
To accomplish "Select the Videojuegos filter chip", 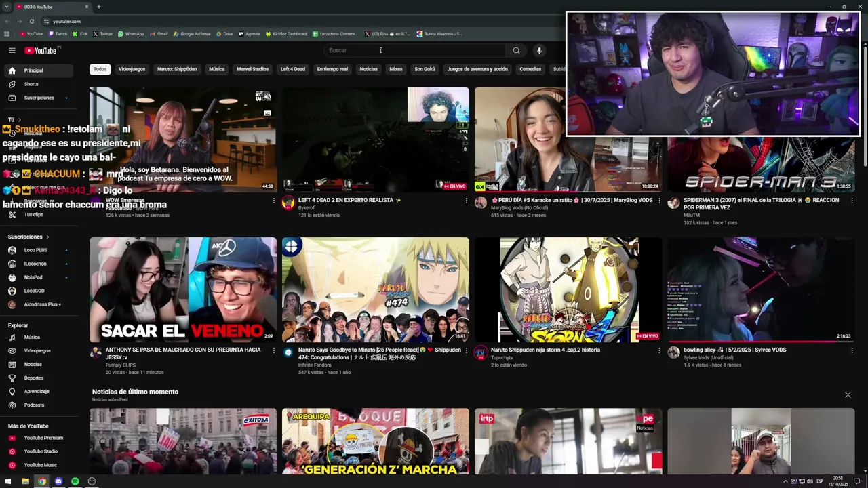I will click(132, 69).
